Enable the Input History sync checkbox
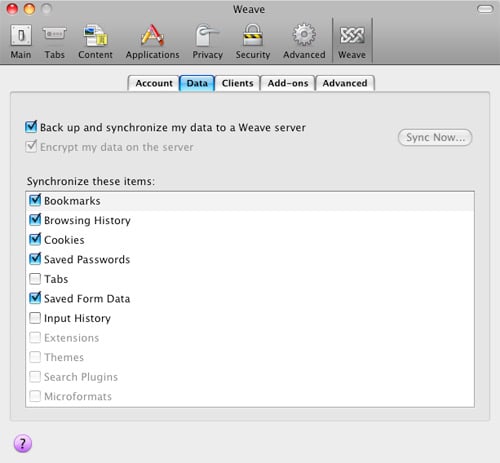The height and width of the screenshot is (463, 500). point(35,318)
